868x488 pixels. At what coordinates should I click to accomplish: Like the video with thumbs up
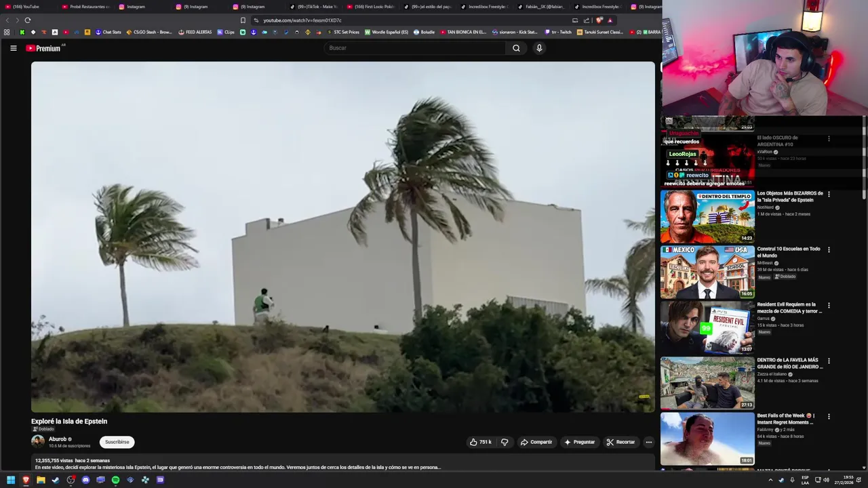[x=481, y=442]
